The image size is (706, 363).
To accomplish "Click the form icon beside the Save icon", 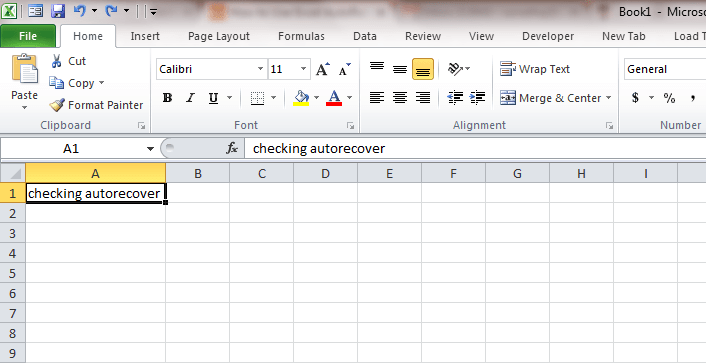I will click(36, 11).
